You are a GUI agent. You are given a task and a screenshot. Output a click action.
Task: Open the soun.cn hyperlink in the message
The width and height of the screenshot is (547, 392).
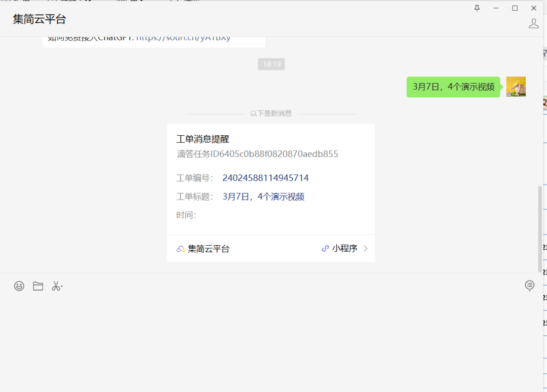click(183, 38)
